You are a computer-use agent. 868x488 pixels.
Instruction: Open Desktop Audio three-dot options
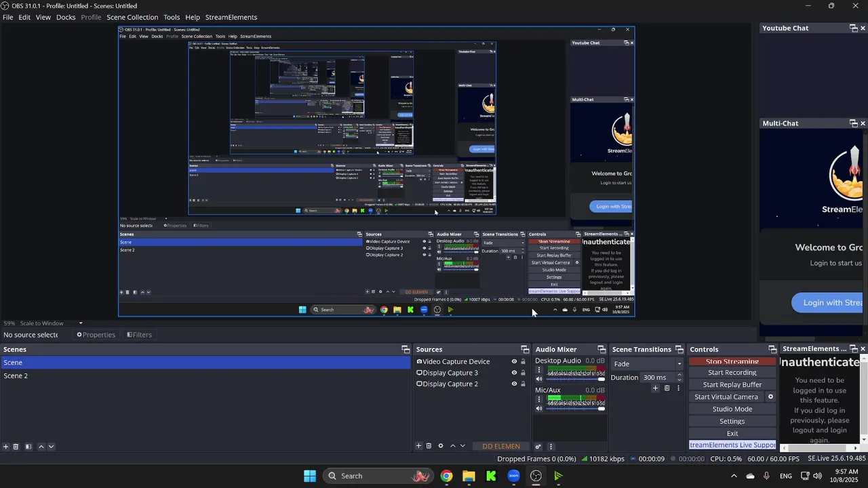tap(539, 370)
